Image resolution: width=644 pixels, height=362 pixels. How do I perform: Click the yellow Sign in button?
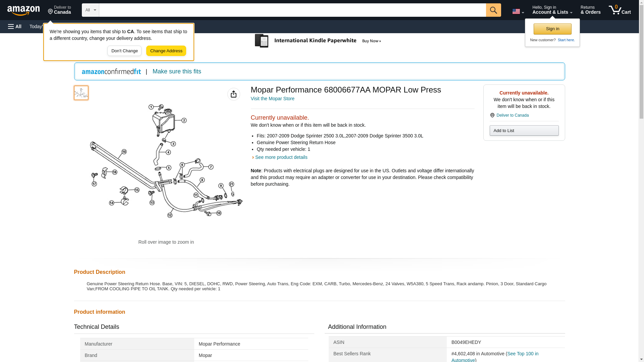point(552,29)
